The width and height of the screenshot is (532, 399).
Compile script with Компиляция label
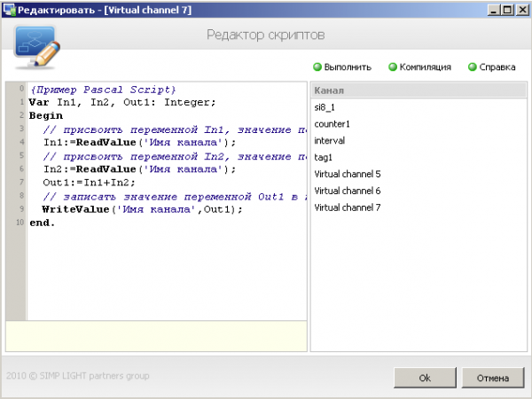[x=426, y=66]
